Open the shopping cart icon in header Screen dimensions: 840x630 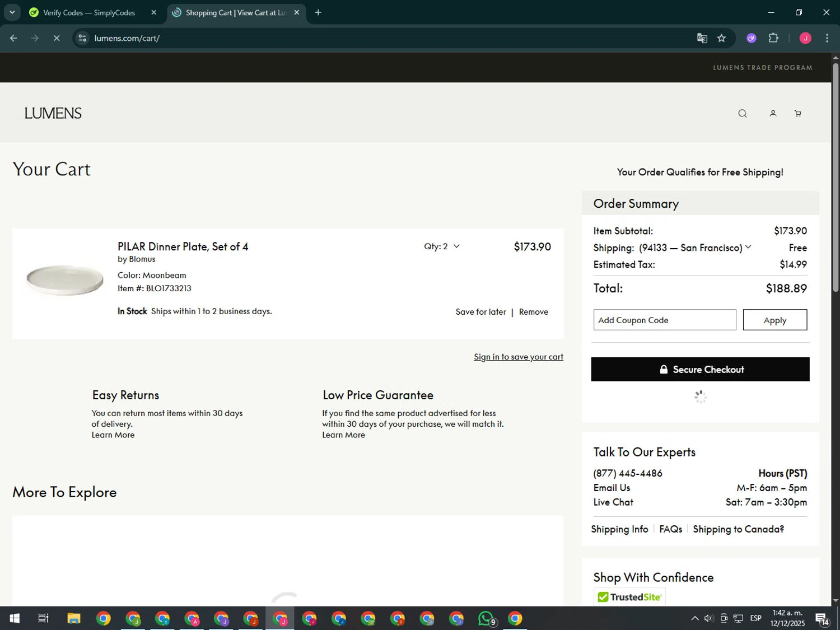[797, 114]
